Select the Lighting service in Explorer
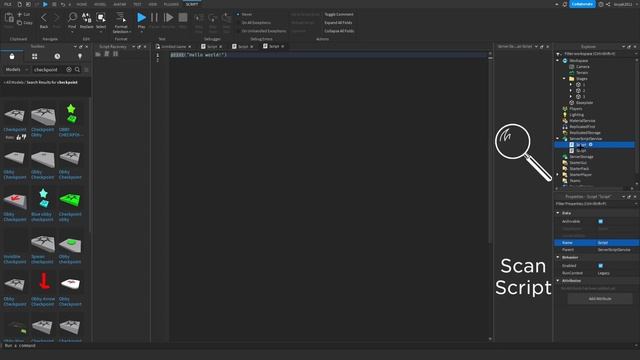640x360 pixels. point(576,115)
